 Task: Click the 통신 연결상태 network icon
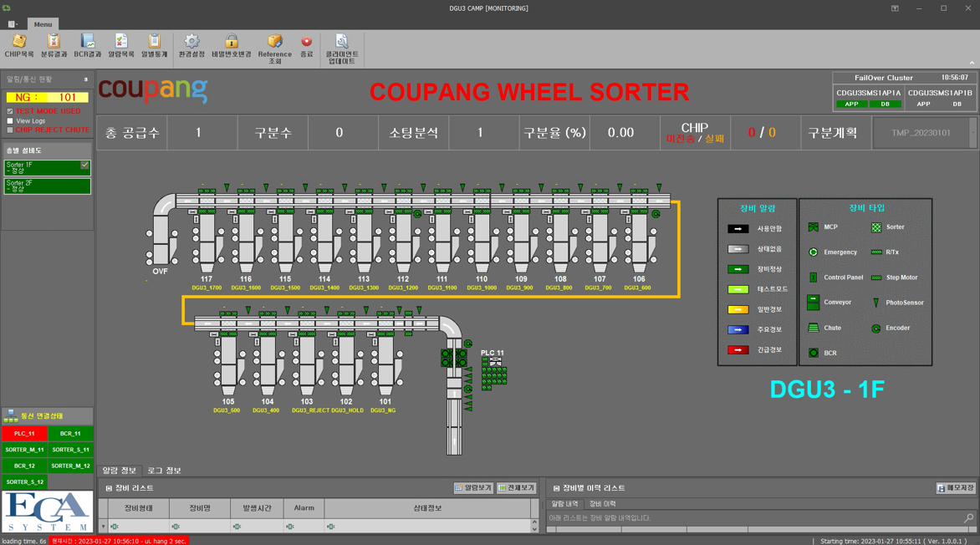click(x=11, y=415)
